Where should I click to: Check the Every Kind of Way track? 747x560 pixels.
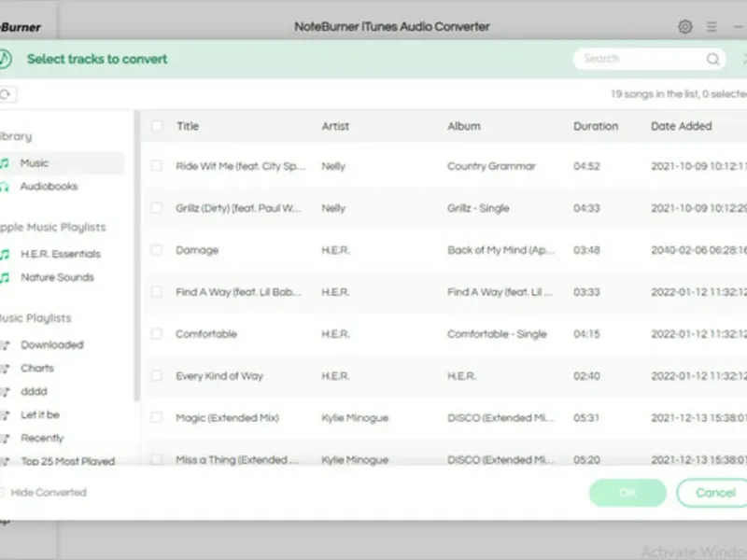tap(156, 376)
